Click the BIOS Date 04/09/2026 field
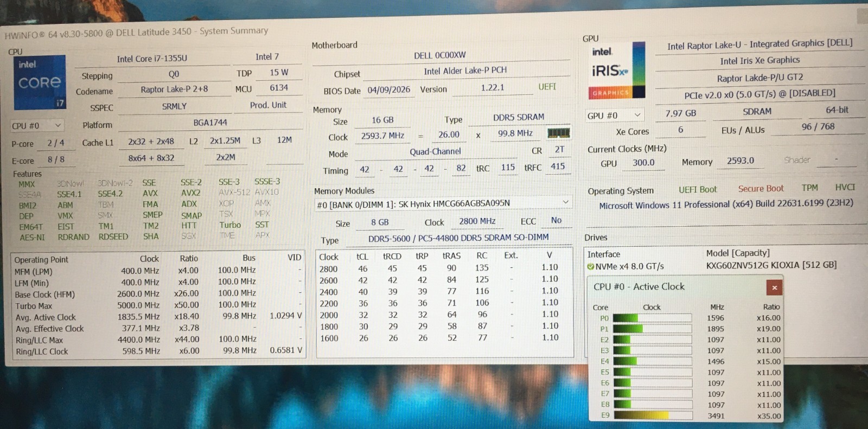The image size is (868, 429). (x=388, y=90)
